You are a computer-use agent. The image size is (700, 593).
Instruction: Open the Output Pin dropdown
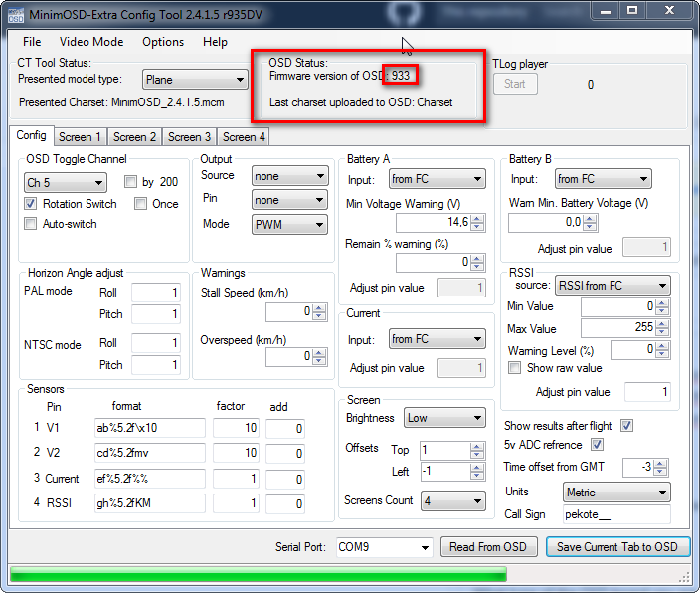(x=289, y=200)
